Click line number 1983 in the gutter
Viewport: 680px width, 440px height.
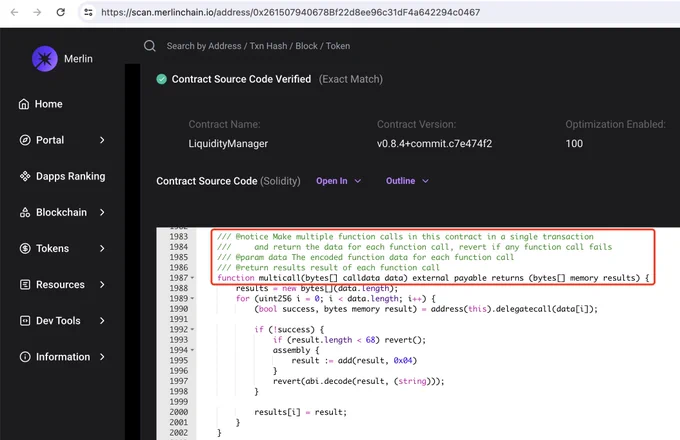pyautogui.click(x=179, y=237)
